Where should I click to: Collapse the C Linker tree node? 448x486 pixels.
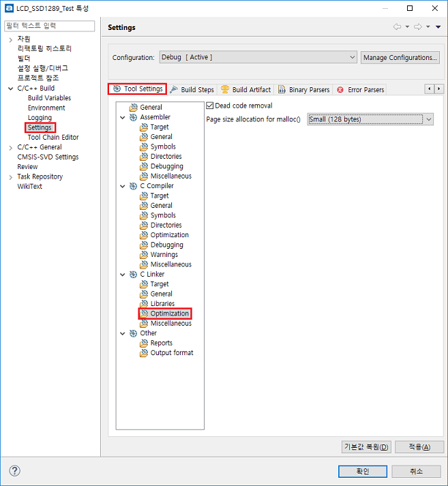coord(123,275)
